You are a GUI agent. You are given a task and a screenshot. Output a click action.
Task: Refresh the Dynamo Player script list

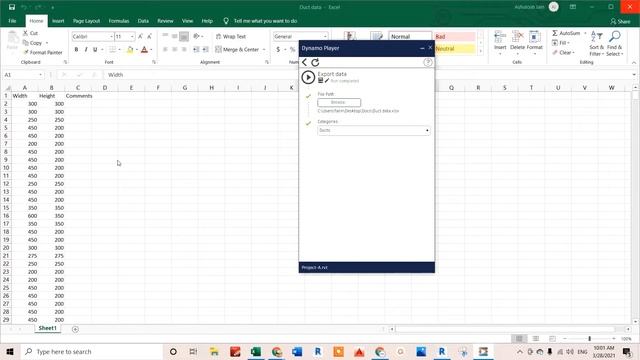point(315,62)
